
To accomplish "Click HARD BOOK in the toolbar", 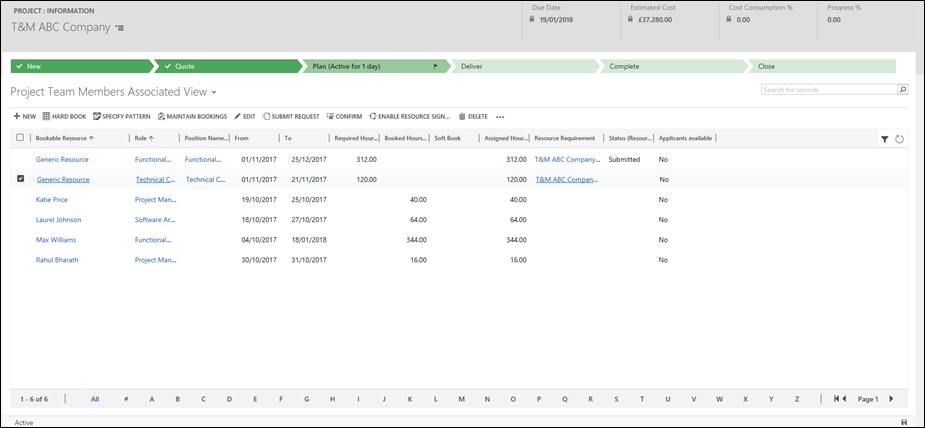I will point(65,117).
